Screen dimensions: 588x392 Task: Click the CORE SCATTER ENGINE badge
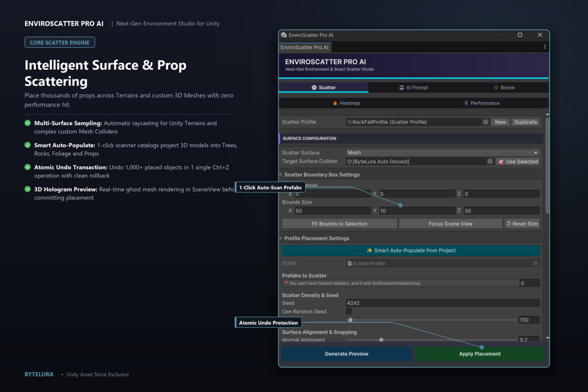point(60,43)
